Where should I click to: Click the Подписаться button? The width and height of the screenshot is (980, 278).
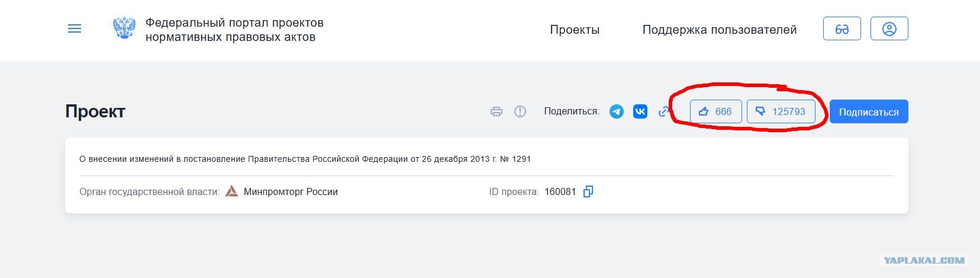(869, 111)
